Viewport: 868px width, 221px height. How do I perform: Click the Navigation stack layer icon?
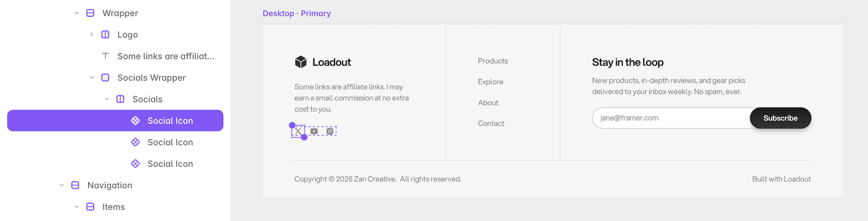pos(75,185)
